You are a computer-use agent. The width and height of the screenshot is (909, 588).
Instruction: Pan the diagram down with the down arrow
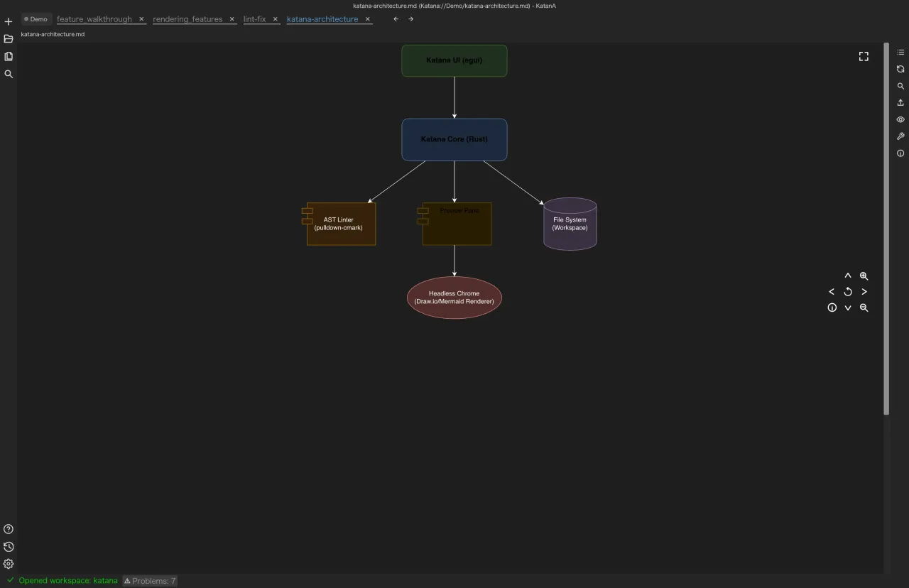(x=848, y=308)
